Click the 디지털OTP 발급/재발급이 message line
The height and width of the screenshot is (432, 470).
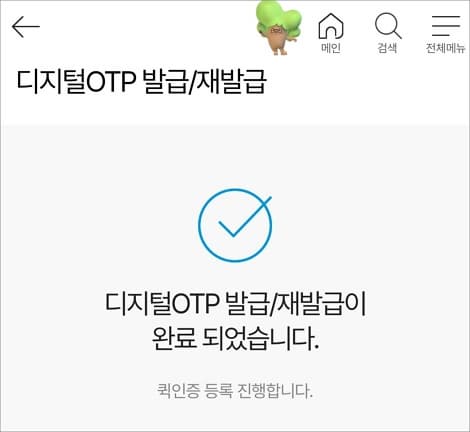coord(235,304)
